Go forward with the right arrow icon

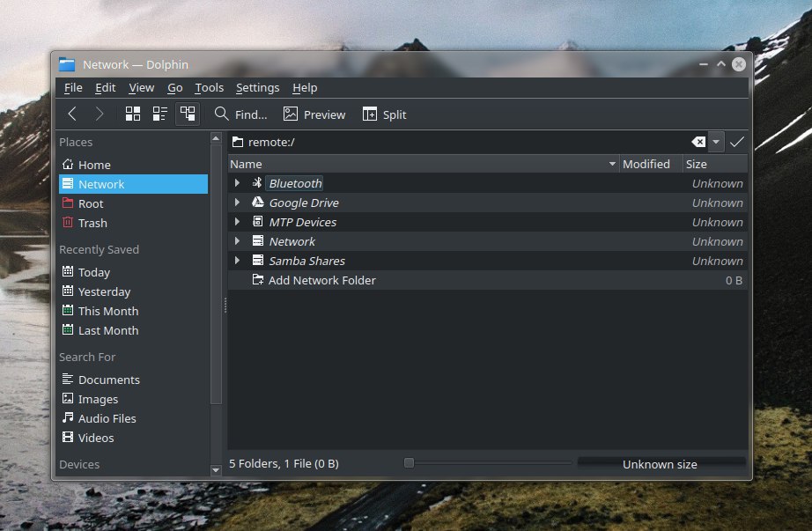pos(100,114)
